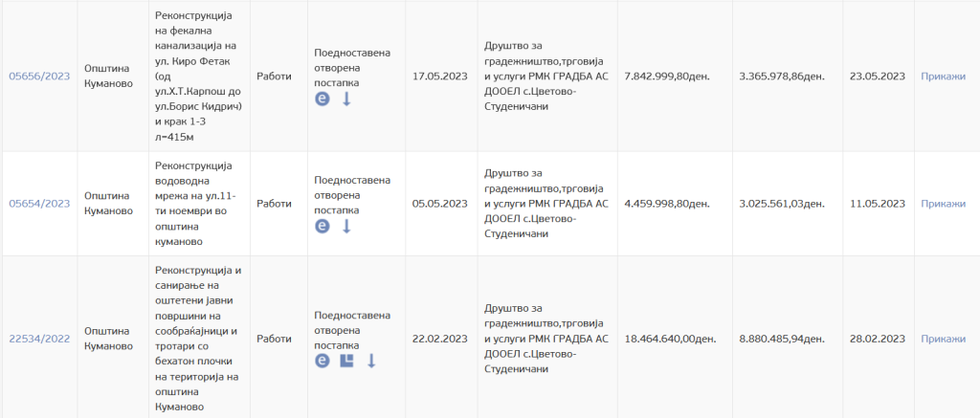Click the down arrow icon for contract 05656/2023

(346, 99)
